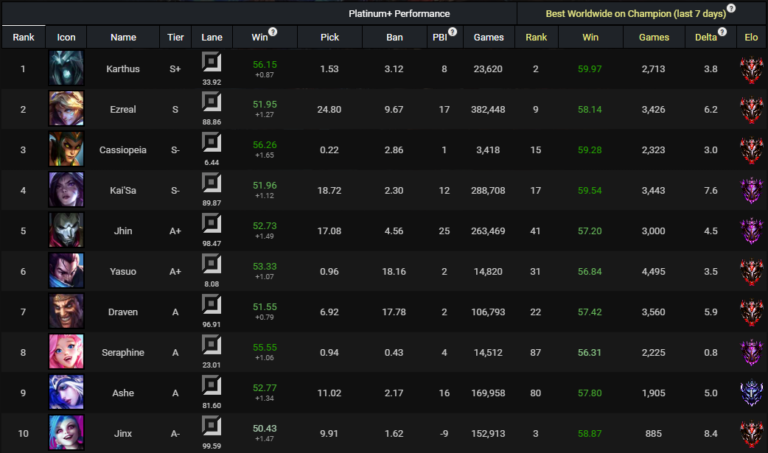The width and height of the screenshot is (768, 453).
Task: Click help icon next to Win header
Action: [x=273, y=33]
